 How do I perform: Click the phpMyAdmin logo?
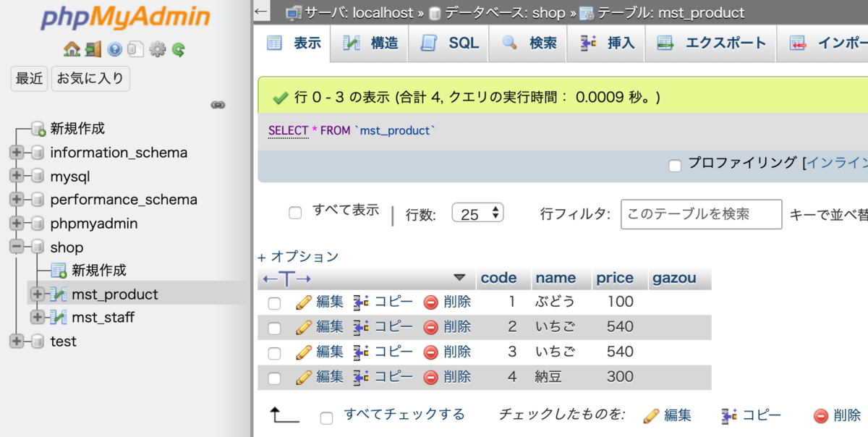[x=126, y=17]
